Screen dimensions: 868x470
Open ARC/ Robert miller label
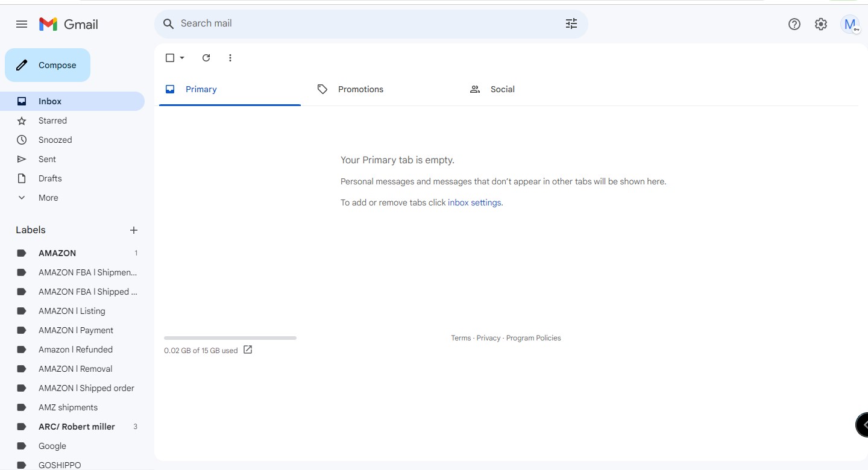click(72, 427)
